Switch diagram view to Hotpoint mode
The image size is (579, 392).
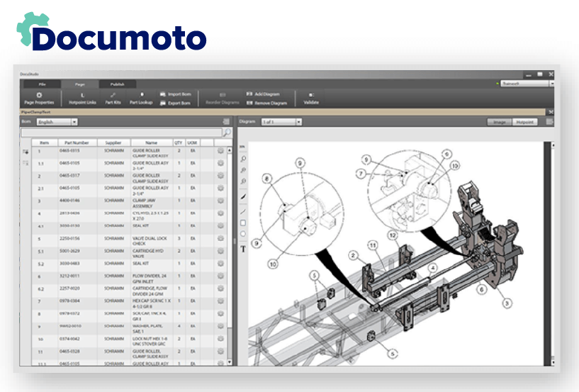click(524, 122)
